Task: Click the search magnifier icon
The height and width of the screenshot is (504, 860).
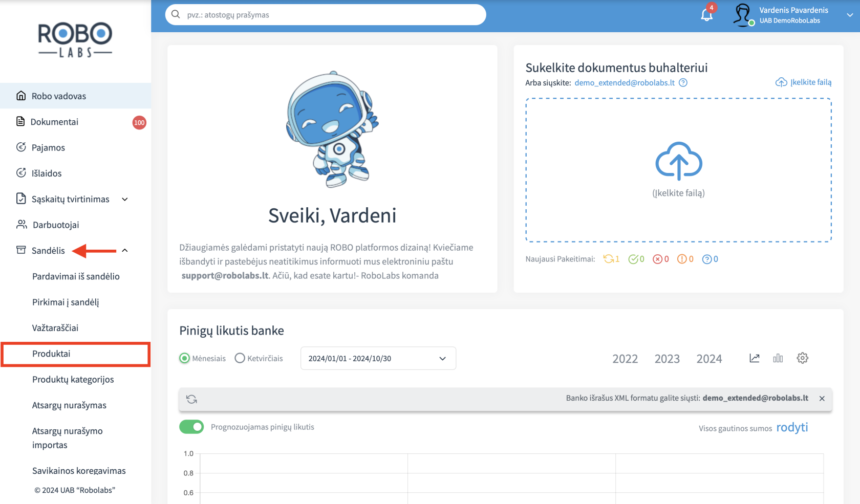Action: [x=176, y=14]
